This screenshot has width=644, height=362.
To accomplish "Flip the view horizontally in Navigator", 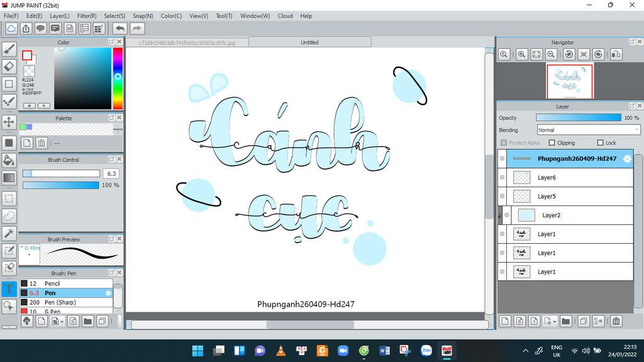I will [616, 54].
